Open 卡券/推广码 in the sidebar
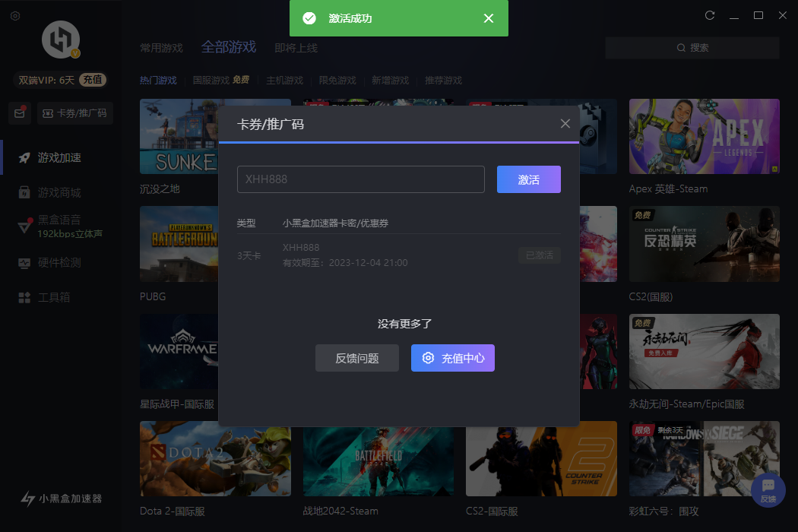The width and height of the screenshot is (798, 532). pyautogui.click(x=74, y=113)
